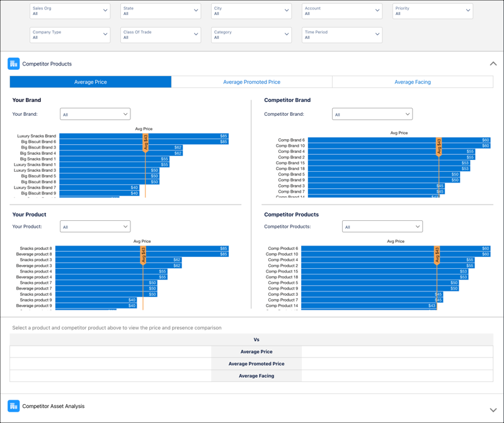Select the Comp Brand 3 bar

tap(376, 186)
